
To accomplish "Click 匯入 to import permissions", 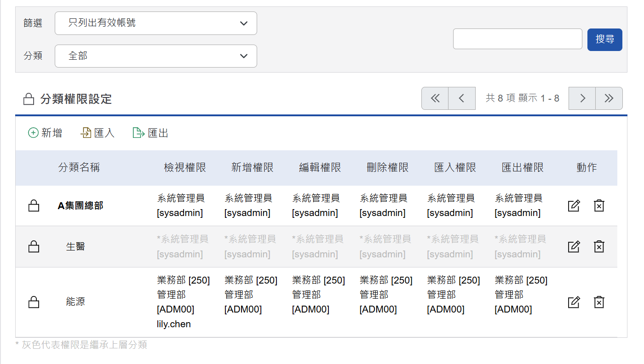I will pyautogui.click(x=98, y=133).
